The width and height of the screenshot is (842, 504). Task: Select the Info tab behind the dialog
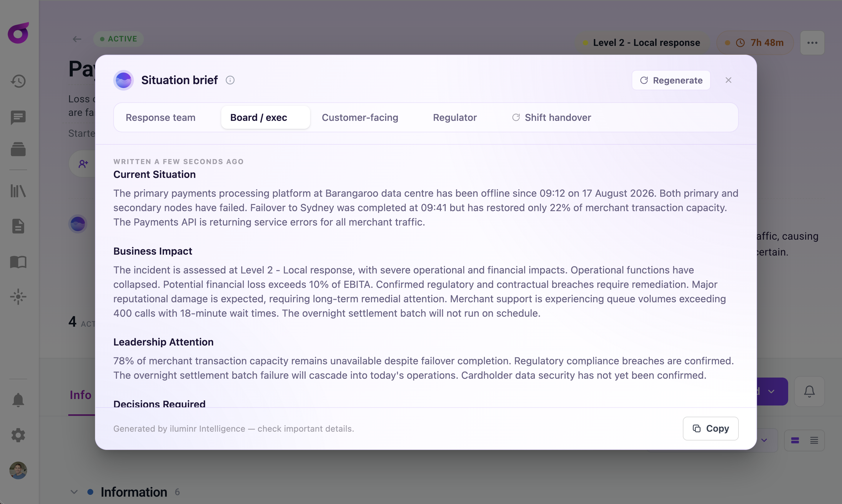click(81, 395)
